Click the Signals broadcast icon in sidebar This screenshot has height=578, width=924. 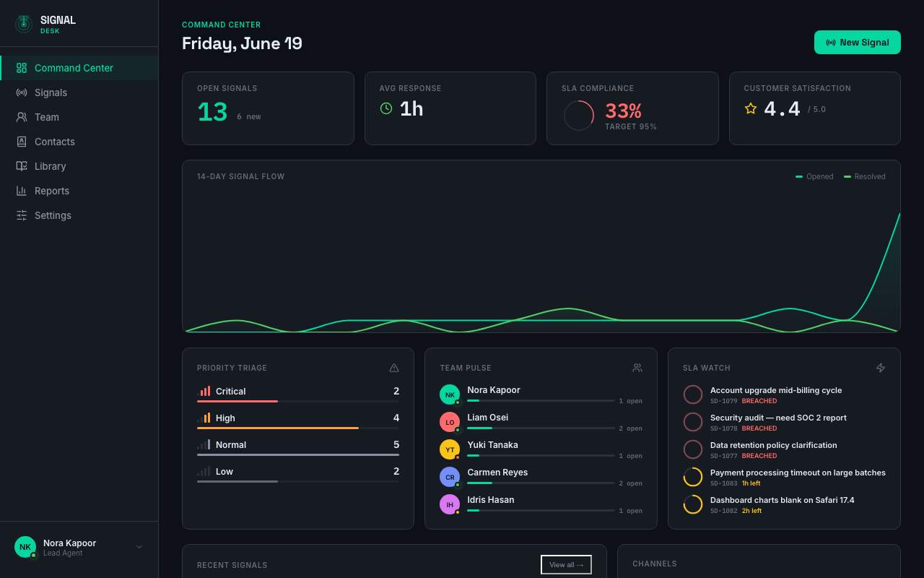(22, 92)
